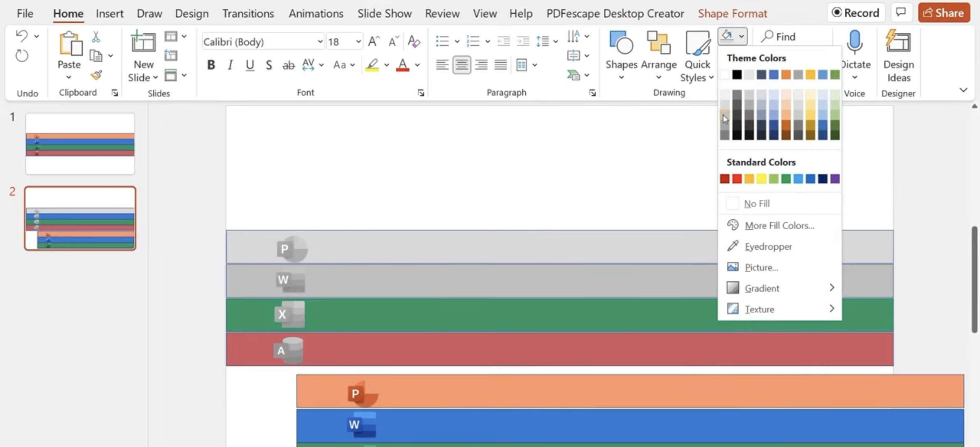
Task: Click the gray Access logo on slide
Action: click(x=288, y=350)
